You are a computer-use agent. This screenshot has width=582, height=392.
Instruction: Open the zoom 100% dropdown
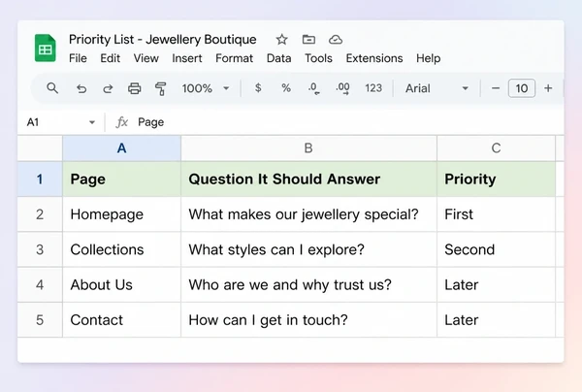[206, 88]
